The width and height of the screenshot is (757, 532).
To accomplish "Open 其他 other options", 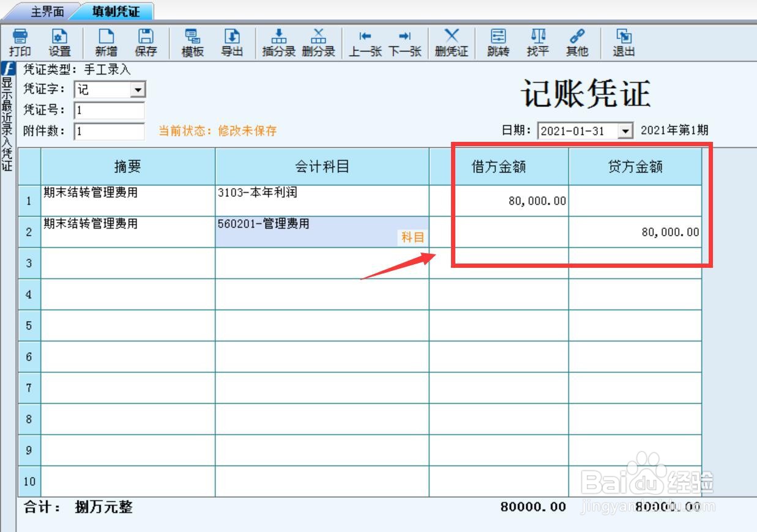I will [x=576, y=43].
